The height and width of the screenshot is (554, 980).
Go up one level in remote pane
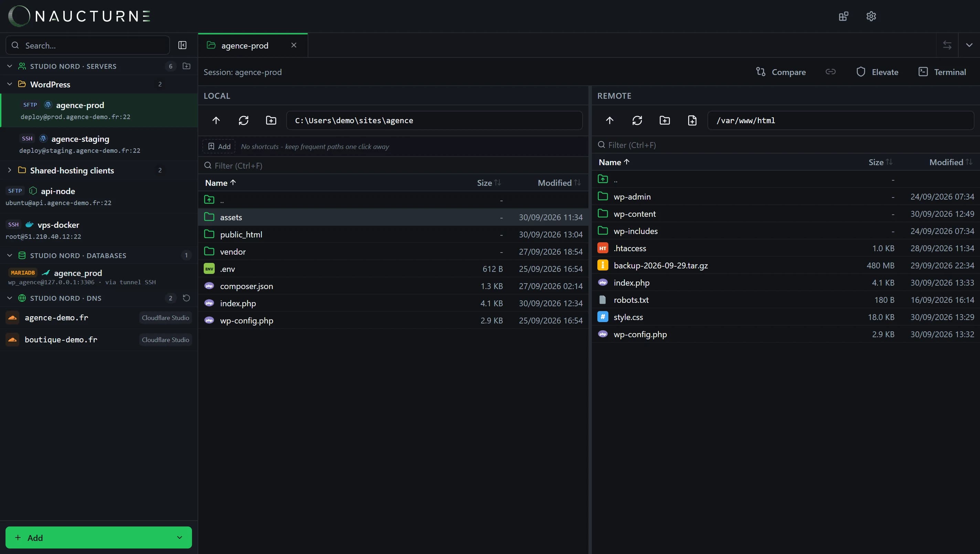tap(609, 121)
